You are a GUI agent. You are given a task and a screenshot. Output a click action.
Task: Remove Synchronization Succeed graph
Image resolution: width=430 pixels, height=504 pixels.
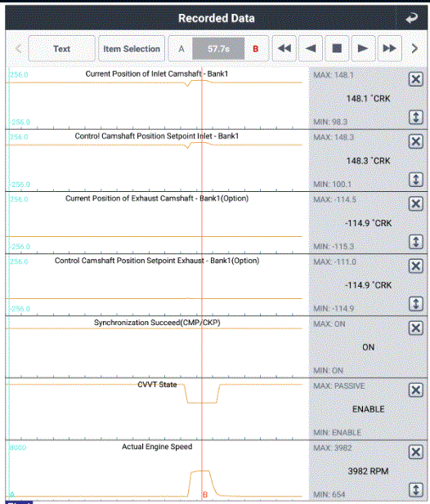[x=416, y=328]
